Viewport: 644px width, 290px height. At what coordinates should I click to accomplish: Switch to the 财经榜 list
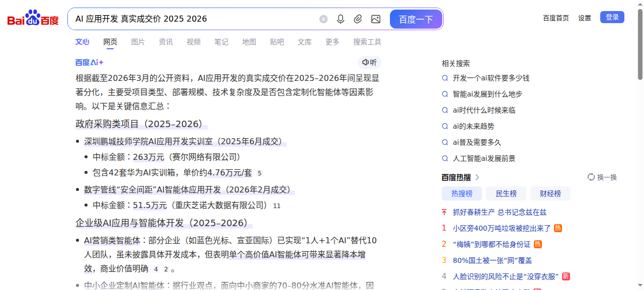[550, 194]
